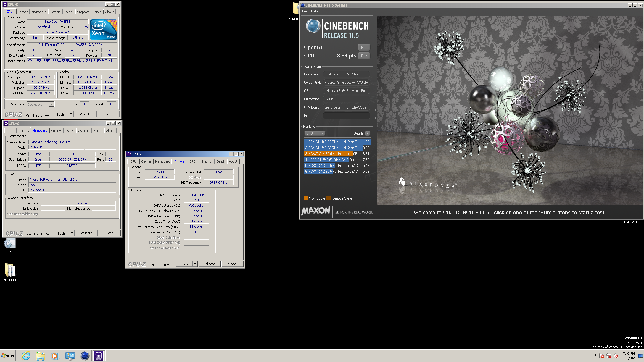Click the muted speaker volume tray icon
The width and height of the screenshot is (644, 362).
pos(616,356)
